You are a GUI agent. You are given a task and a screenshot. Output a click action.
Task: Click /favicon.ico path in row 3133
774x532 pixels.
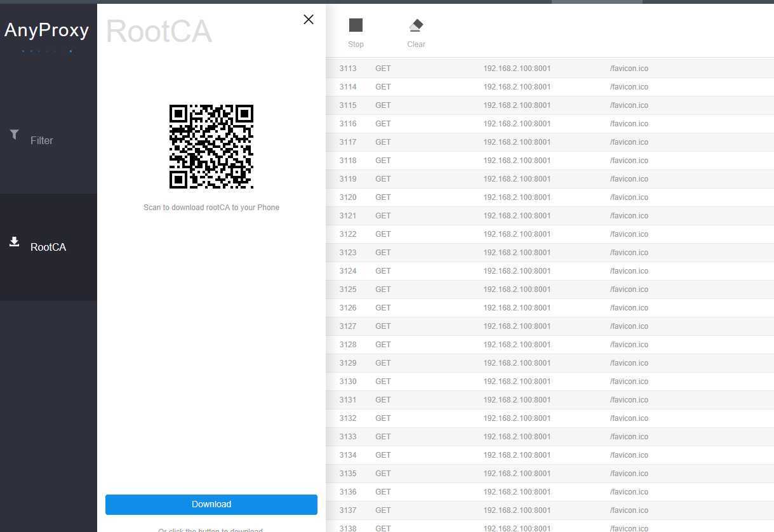pos(629,437)
